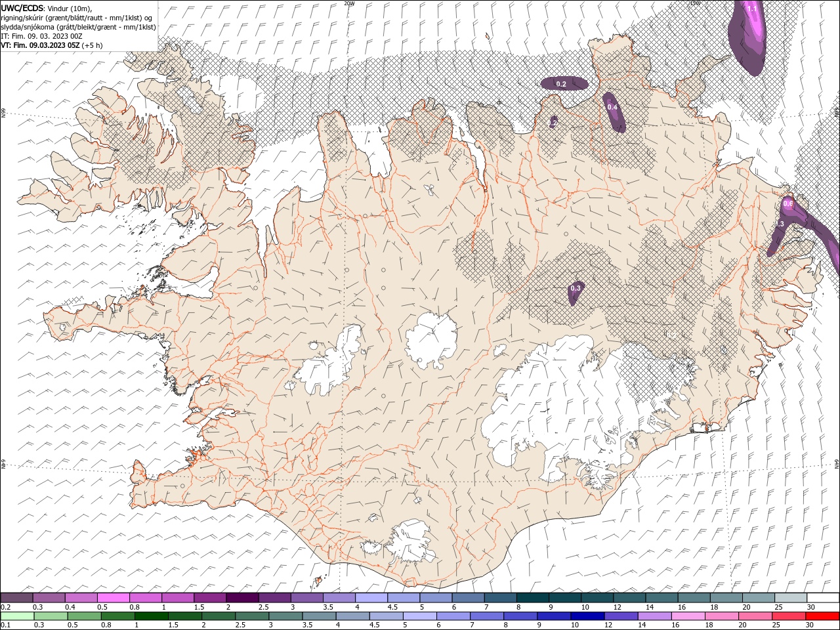Select the darkest green 1 mm rain swatch
Viewport: 840px width, 630px height.
[x=152, y=616]
